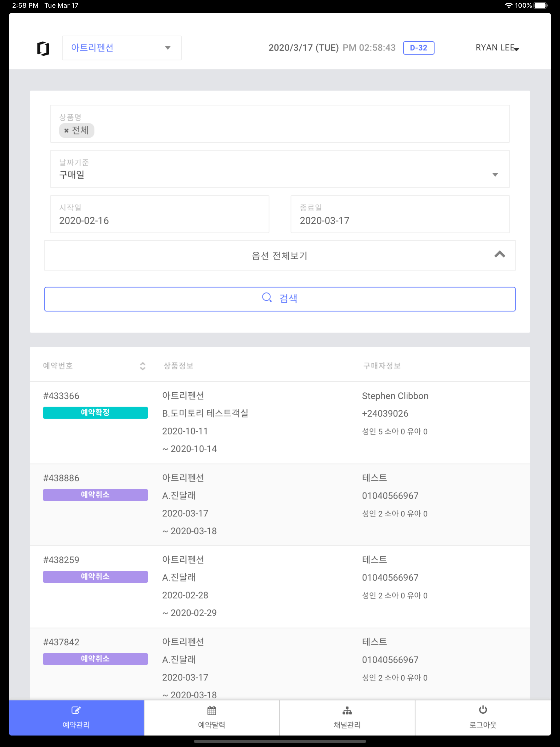The height and width of the screenshot is (747, 560).
Task: Open reservation #438886
Action: pos(61,478)
